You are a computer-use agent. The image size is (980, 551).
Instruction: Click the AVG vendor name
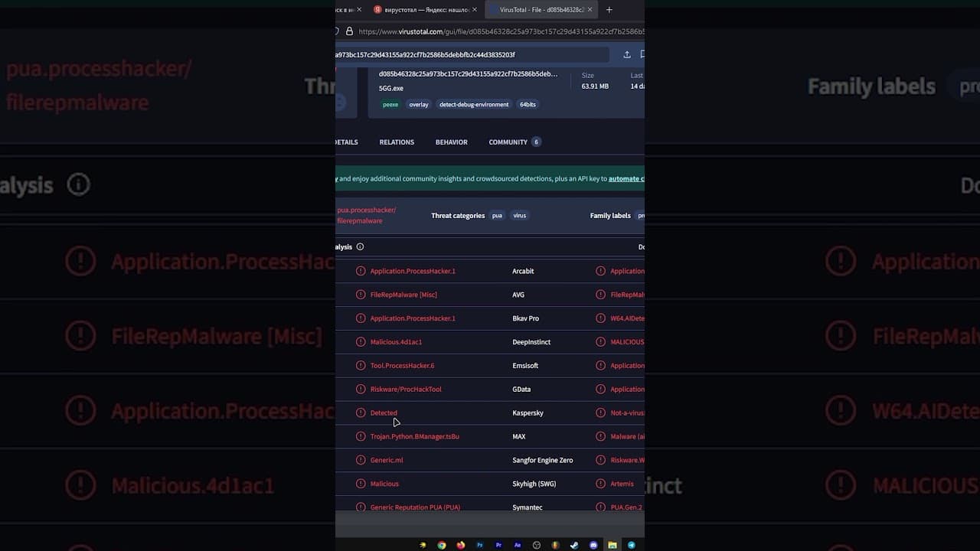click(x=518, y=295)
